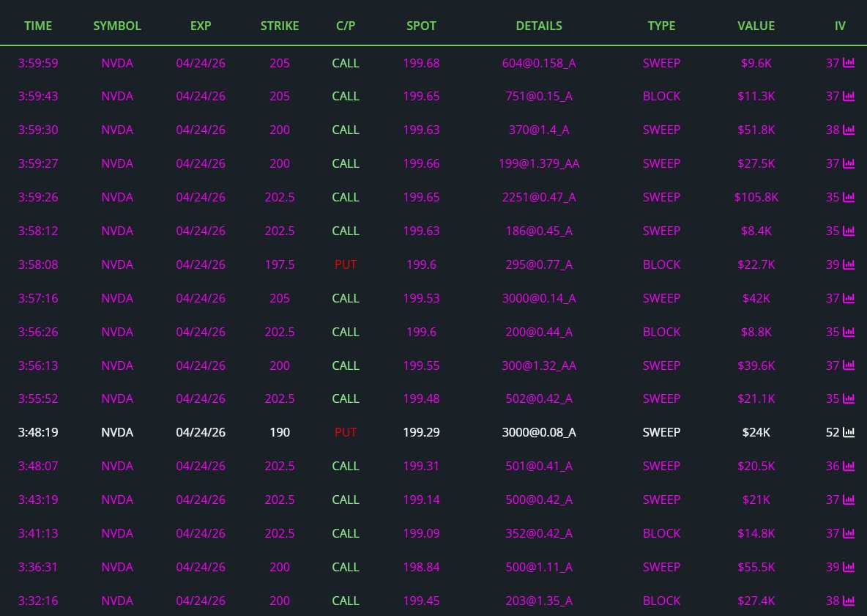Image resolution: width=867 pixels, height=616 pixels.
Task: Sort by the DETAILS column header
Action: [x=539, y=26]
